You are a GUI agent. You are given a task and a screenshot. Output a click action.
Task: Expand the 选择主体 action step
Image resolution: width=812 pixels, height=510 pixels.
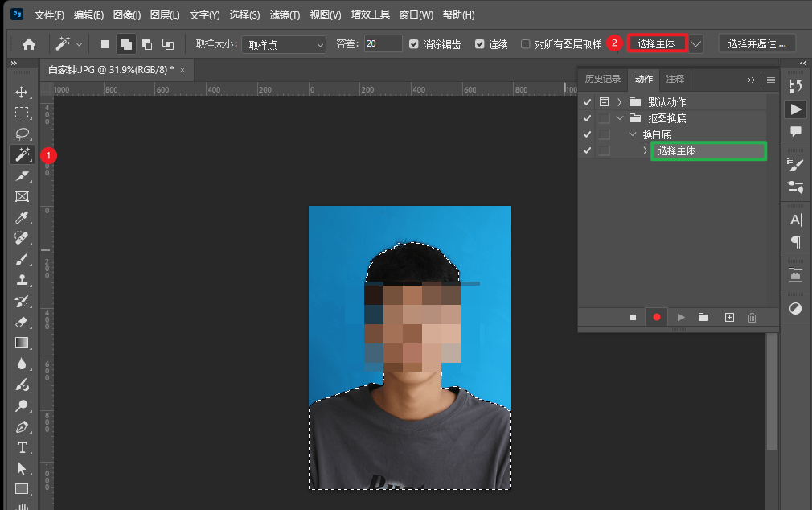[x=646, y=150]
